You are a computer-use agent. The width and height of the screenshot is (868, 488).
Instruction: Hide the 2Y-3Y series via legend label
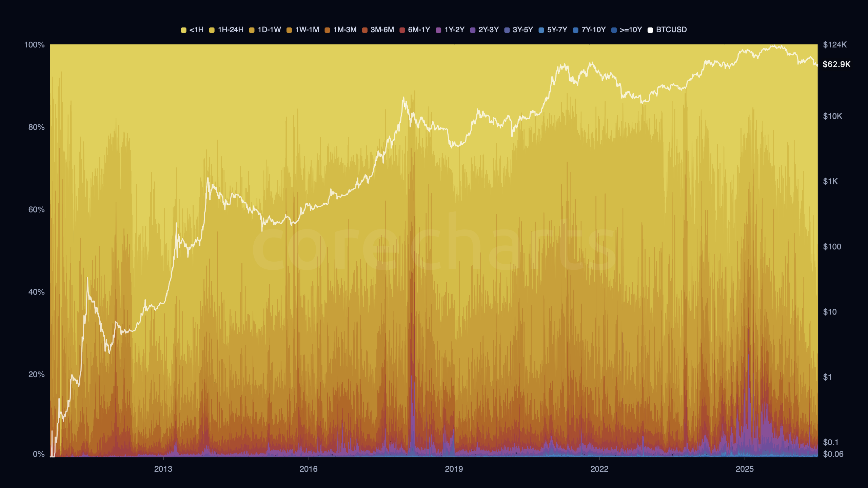point(489,30)
